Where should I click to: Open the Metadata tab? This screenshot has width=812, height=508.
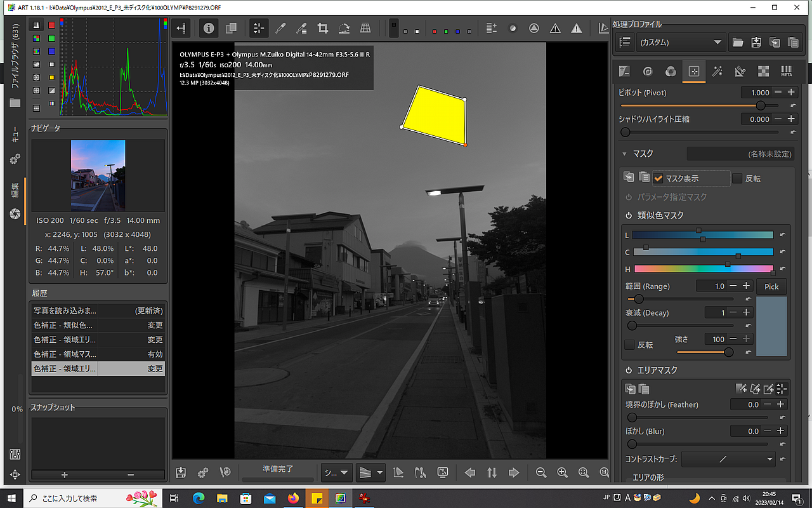(x=787, y=72)
